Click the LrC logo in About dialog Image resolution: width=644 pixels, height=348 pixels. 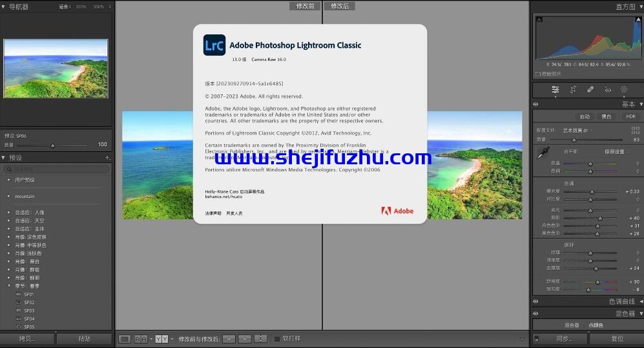(x=214, y=45)
